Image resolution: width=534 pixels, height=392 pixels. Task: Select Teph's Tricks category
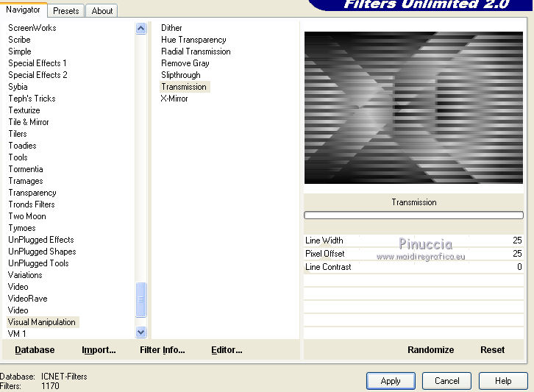(32, 99)
